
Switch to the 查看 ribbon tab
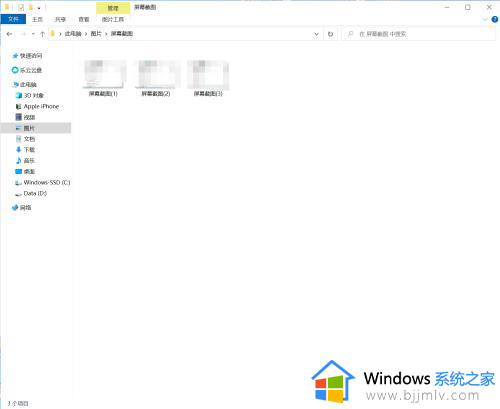[x=84, y=19]
